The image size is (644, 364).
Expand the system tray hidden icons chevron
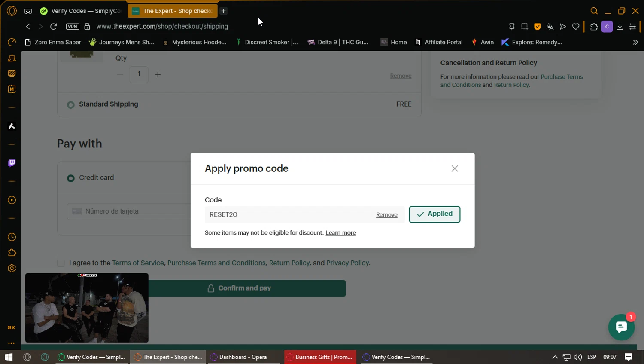555,357
